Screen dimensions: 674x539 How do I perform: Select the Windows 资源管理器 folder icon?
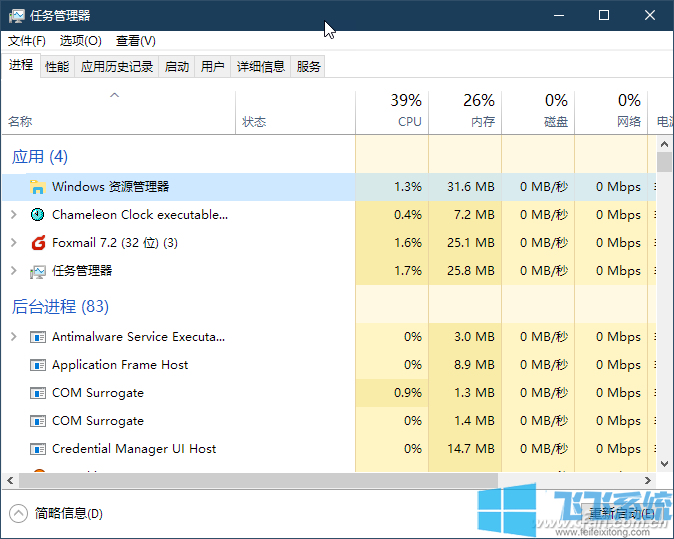point(37,187)
